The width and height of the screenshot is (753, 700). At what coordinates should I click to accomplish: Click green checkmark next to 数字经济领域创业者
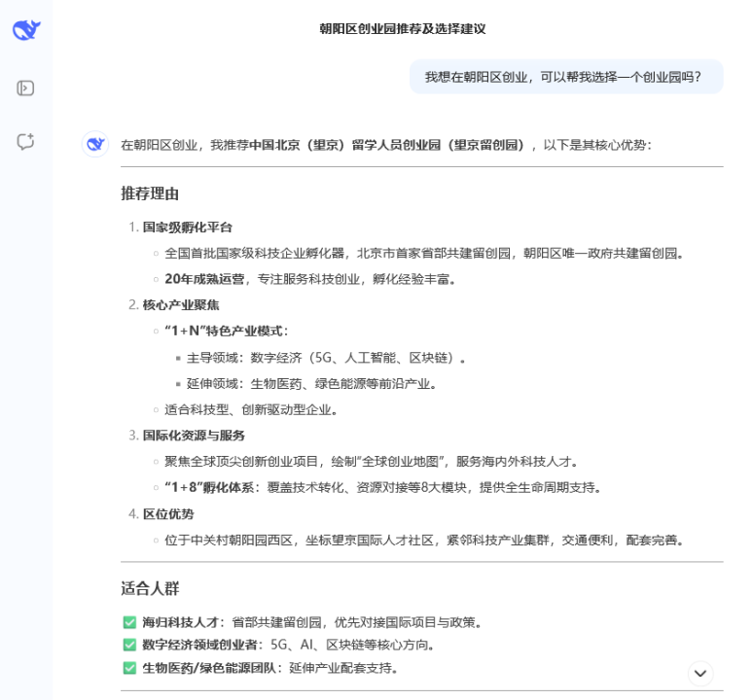pos(129,645)
